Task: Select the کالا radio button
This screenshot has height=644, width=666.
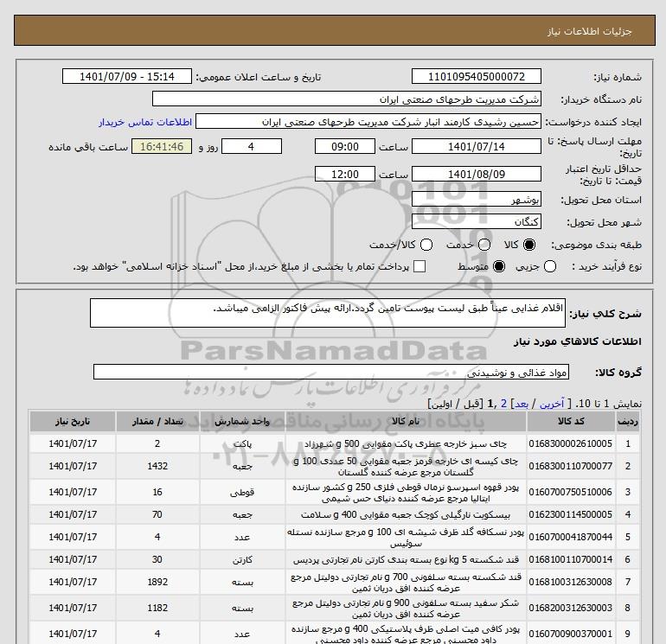Action: pyautogui.click(x=529, y=245)
